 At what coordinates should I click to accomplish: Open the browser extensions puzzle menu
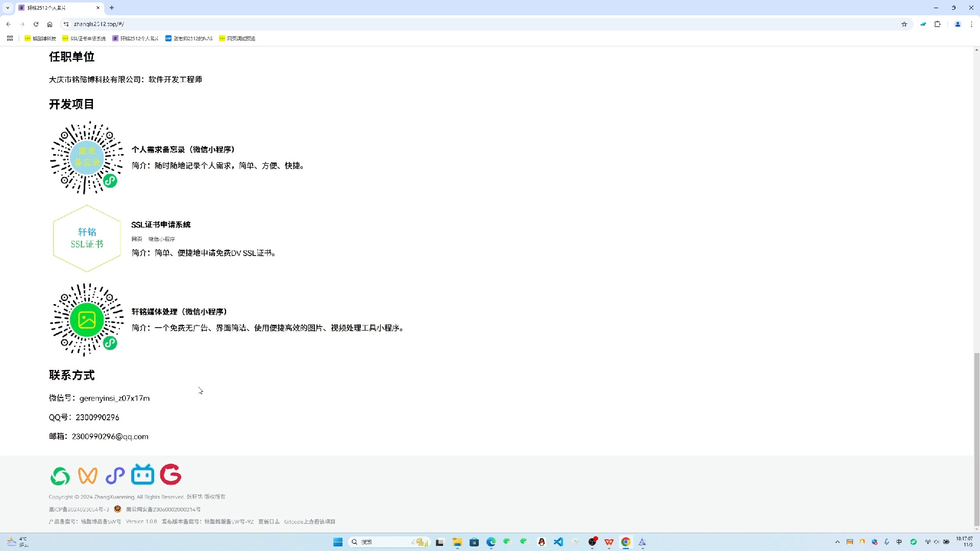tap(938, 24)
